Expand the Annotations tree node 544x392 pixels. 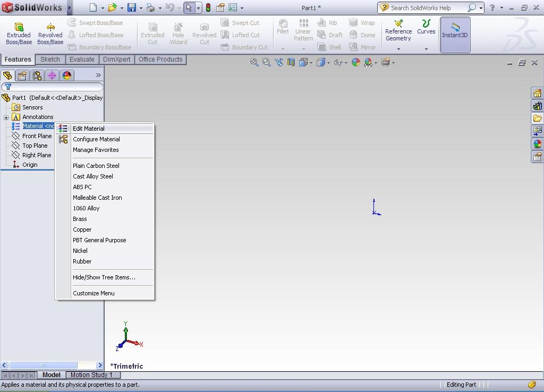[x=5, y=116]
